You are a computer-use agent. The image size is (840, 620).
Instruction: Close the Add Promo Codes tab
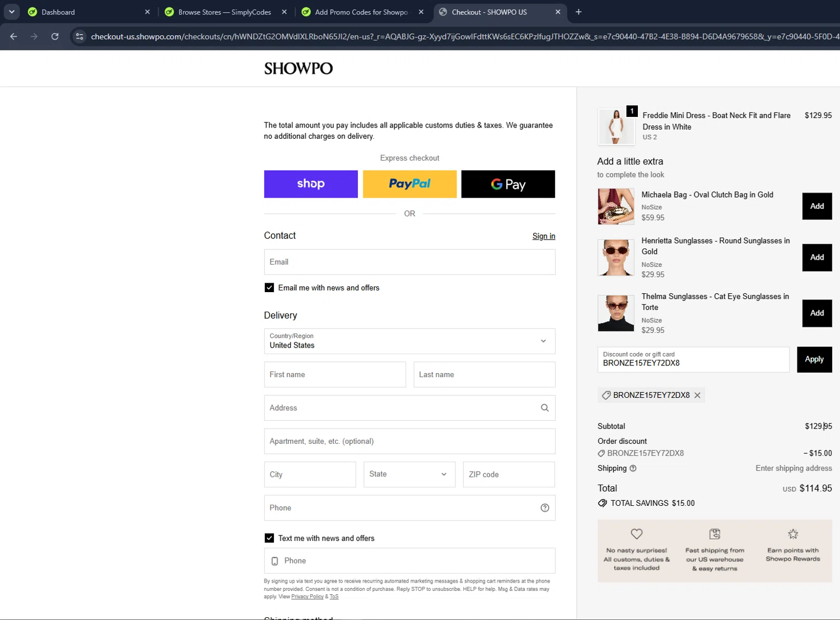tap(421, 12)
